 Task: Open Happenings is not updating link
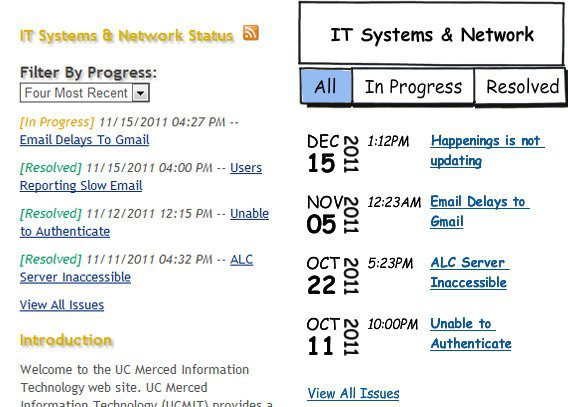point(487,151)
